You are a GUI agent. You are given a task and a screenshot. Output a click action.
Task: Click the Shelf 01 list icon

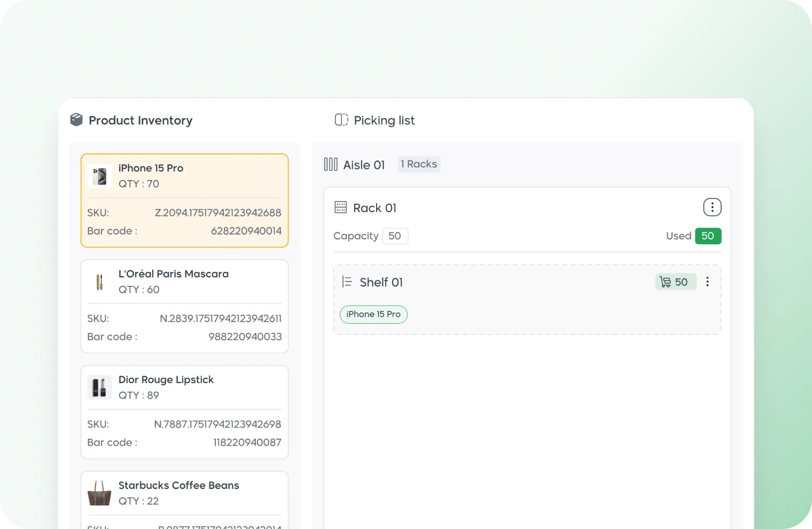pyautogui.click(x=347, y=282)
